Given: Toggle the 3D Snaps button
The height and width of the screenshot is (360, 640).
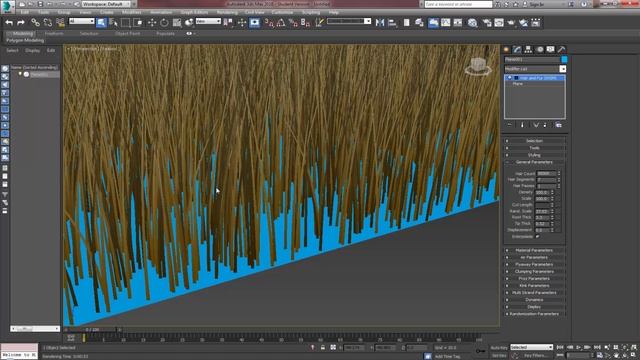Looking at the screenshot, I should click(x=269, y=23).
